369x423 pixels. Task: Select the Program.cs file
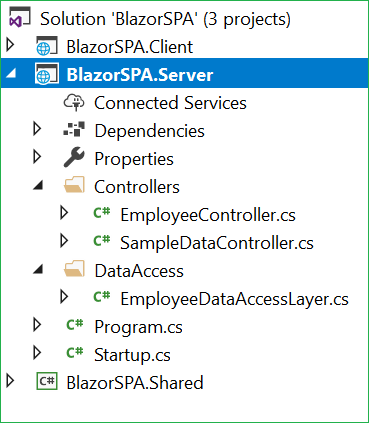138,327
